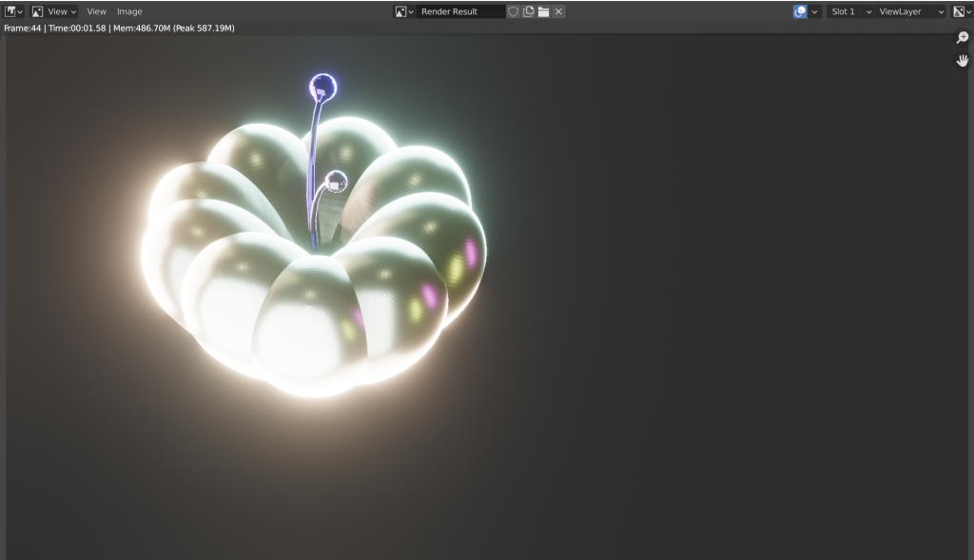Open the View mode dropdown
Image resolution: width=974 pixels, height=560 pixels.
tap(54, 11)
